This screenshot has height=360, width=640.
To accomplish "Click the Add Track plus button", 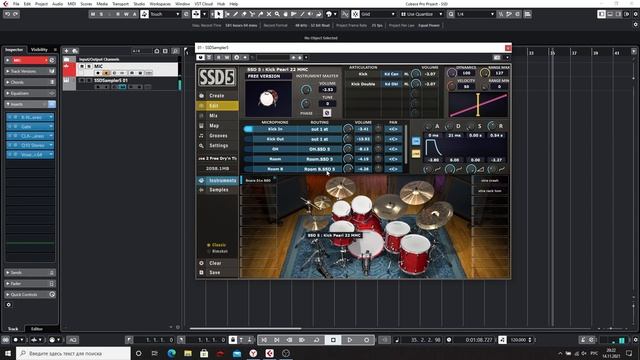I will (66, 51).
